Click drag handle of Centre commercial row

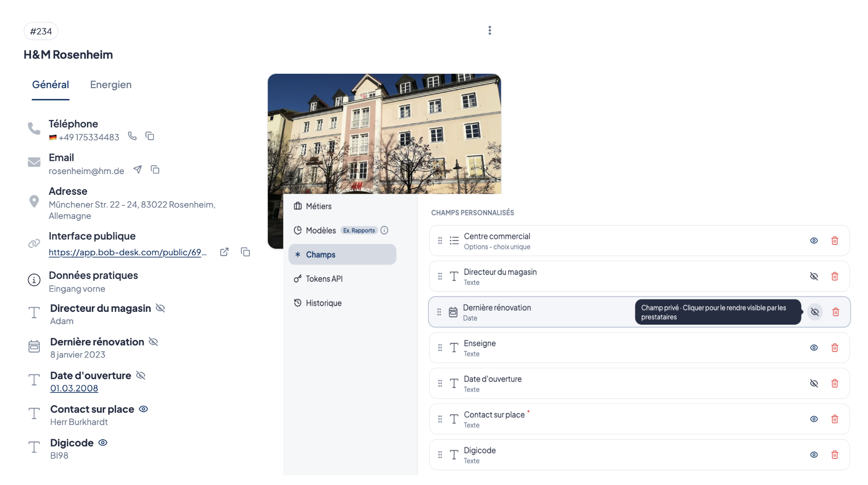click(440, 241)
